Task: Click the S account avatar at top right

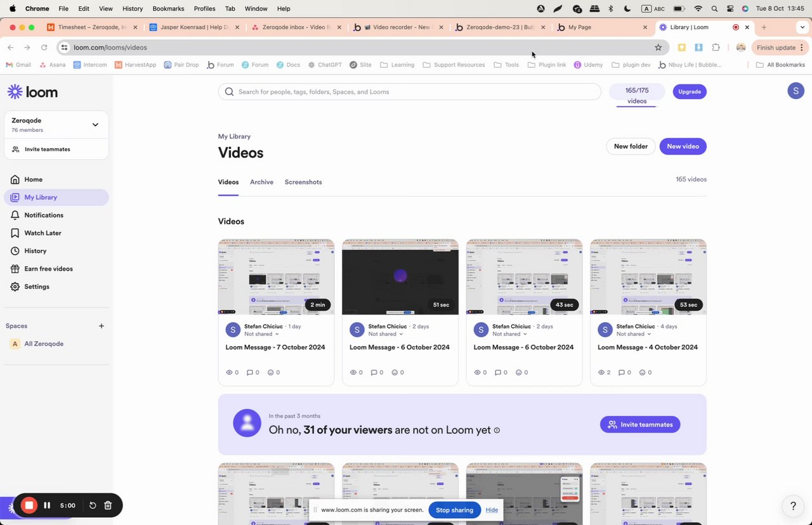Action: coord(796,91)
